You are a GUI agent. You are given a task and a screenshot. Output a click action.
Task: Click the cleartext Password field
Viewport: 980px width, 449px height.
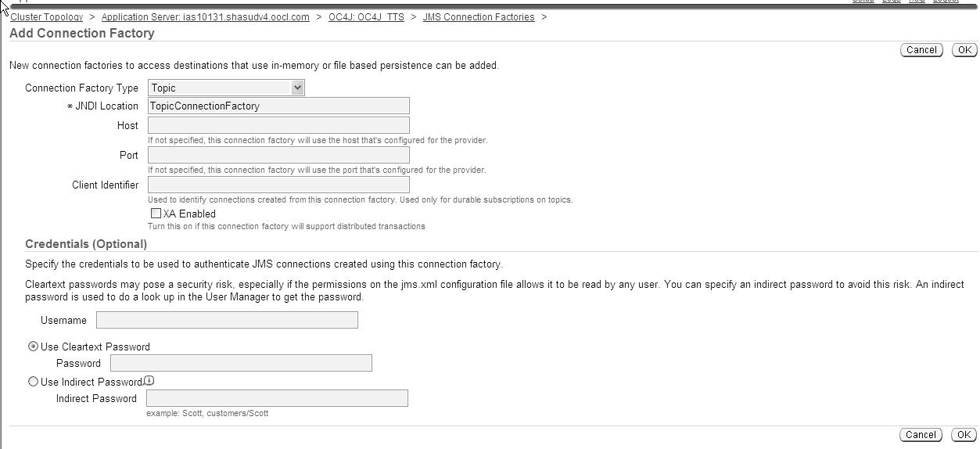[241, 363]
